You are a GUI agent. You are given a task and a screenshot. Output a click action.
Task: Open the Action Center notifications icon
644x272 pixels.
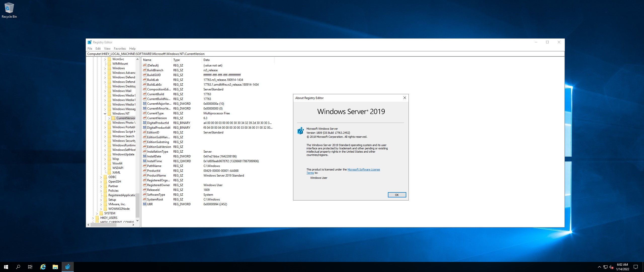(636, 267)
